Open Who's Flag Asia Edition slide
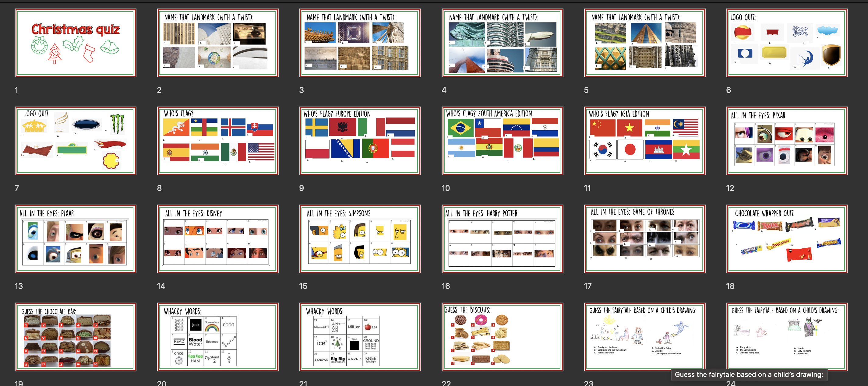Screen dimensions: 868x386 tap(644, 141)
